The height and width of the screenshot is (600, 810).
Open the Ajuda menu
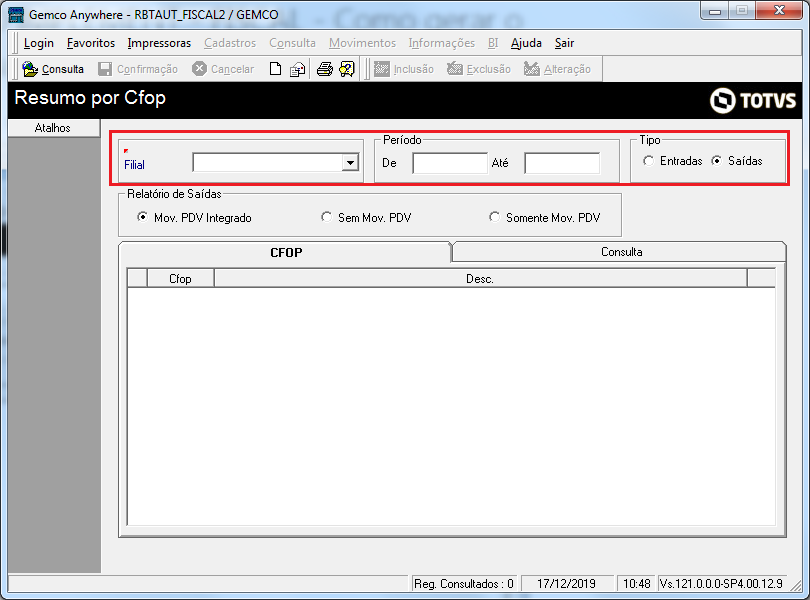pyautogui.click(x=526, y=43)
